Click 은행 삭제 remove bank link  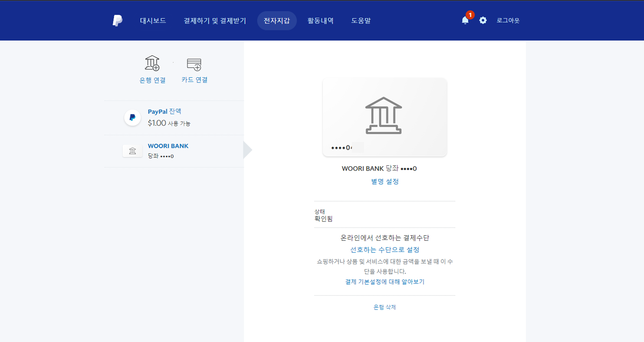385,307
